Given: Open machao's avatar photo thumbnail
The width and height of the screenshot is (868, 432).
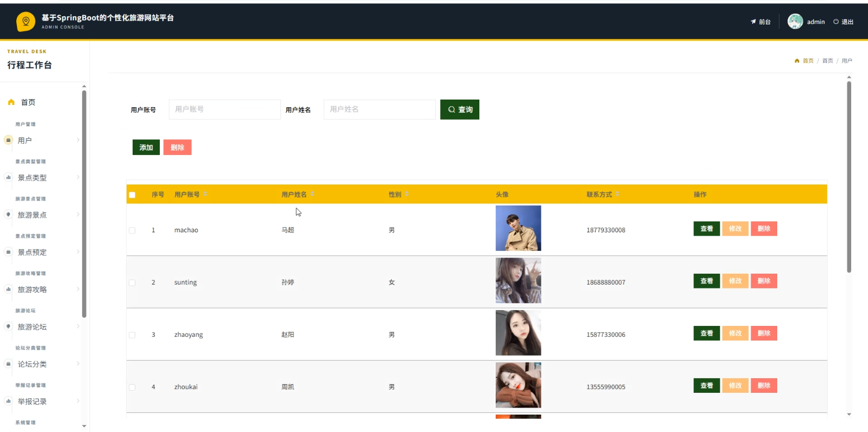Looking at the screenshot, I should point(519,228).
